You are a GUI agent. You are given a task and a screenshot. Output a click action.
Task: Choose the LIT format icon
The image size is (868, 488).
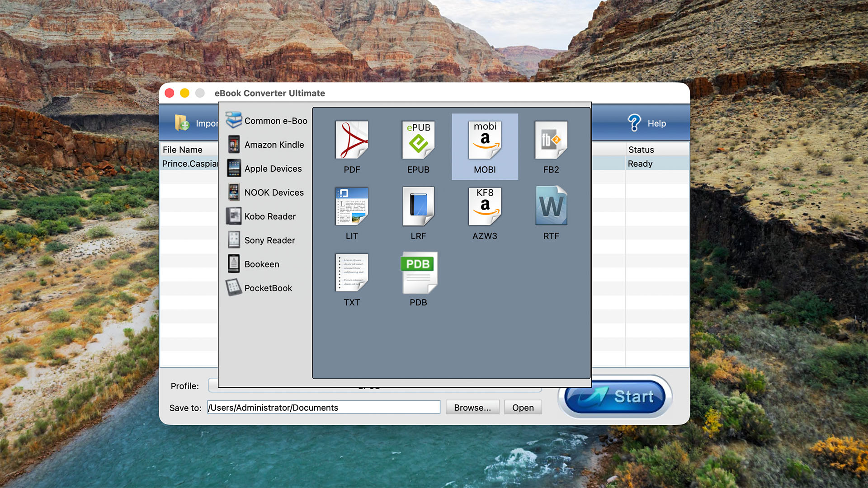tap(352, 206)
